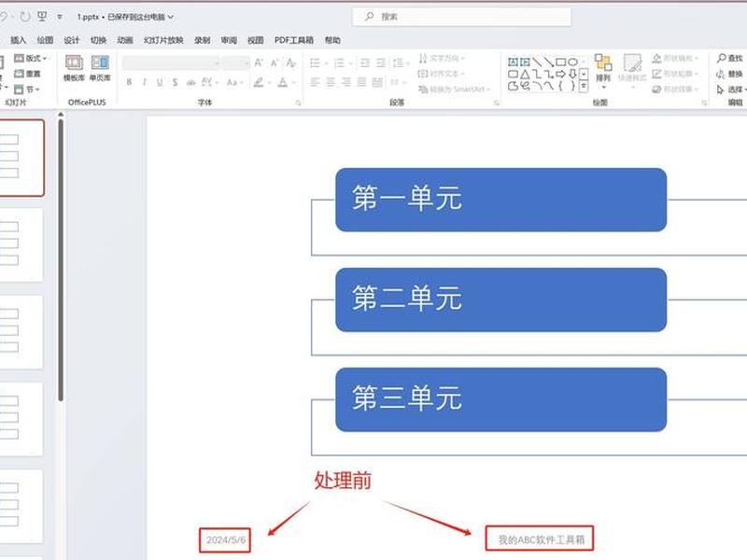This screenshot has height=560, width=747.
Task: Start slideshow from beginning icon in title bar
Action: click(x=42, y=17)
